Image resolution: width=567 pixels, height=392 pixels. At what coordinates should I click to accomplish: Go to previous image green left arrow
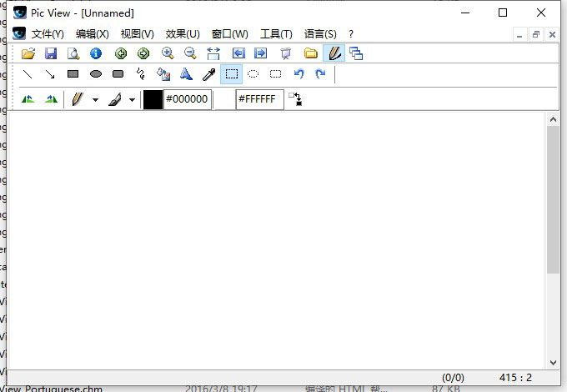tap(121, 53)
